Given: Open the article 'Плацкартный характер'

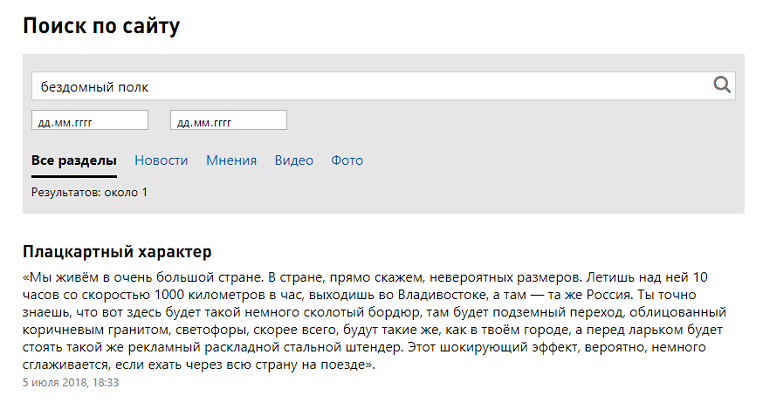Looking at the screenshot, I should pos(117,250).
